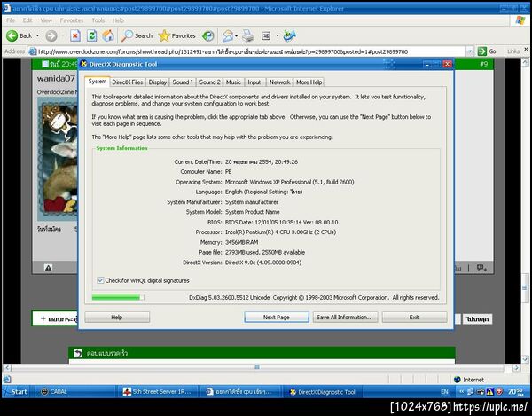The image size is (532, 416).
Task: Switch to the Sound 1 tab
Action: click(183, 82)
